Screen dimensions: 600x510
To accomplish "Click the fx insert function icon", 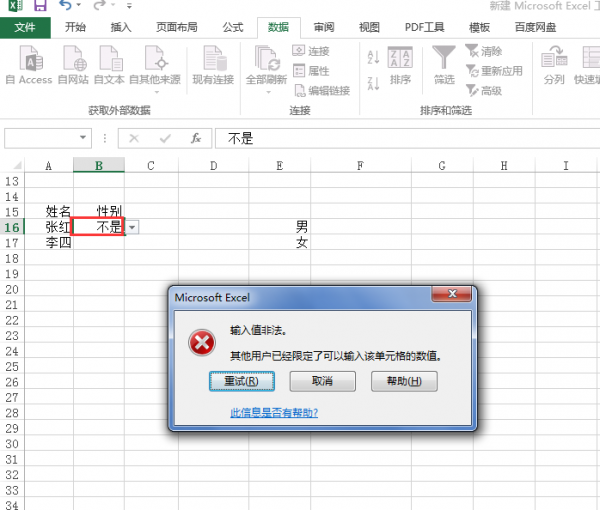I will point(196,138).
